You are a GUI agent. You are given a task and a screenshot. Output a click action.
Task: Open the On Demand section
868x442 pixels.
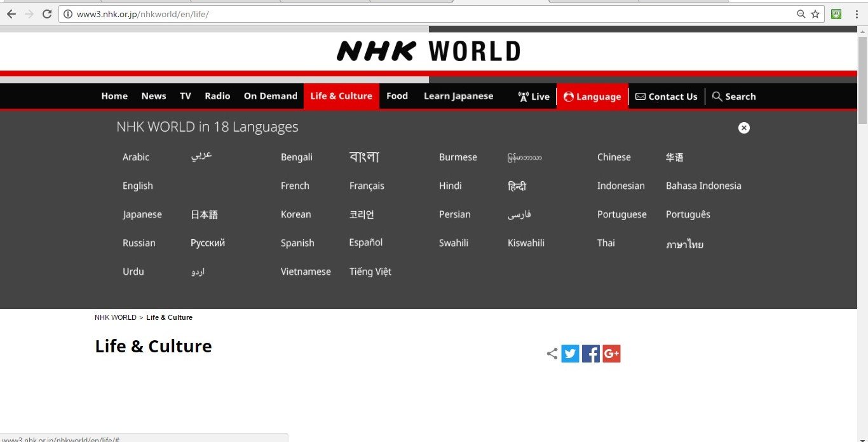pyautogui.click(x=271, y=96)
